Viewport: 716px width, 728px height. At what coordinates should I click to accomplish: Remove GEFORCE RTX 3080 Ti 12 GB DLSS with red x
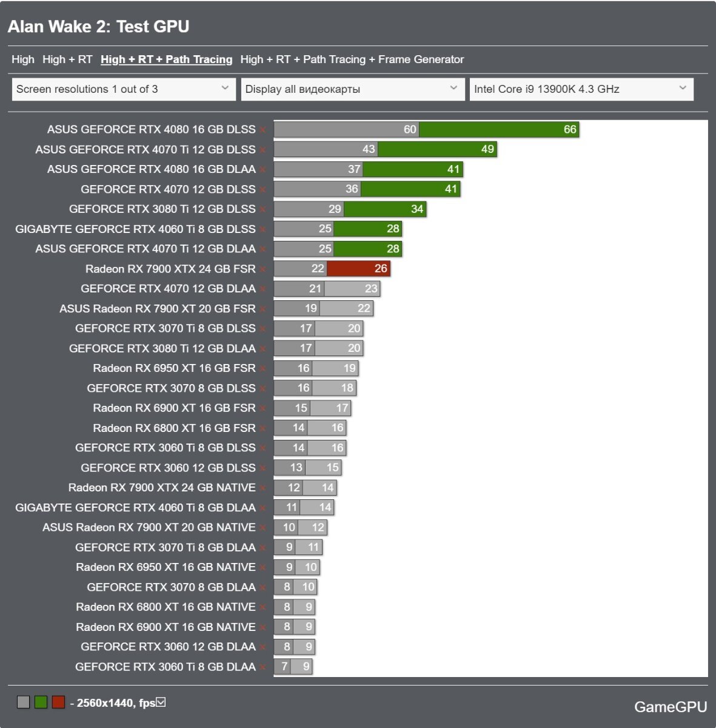[263, 209]
